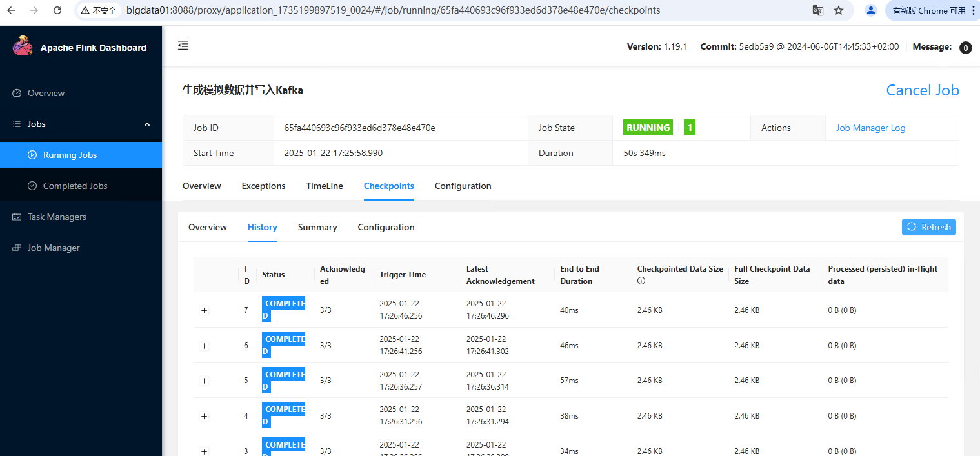Click the message count badge icon
The width and height of the screenshot is (980, 456).
point(965,48)
